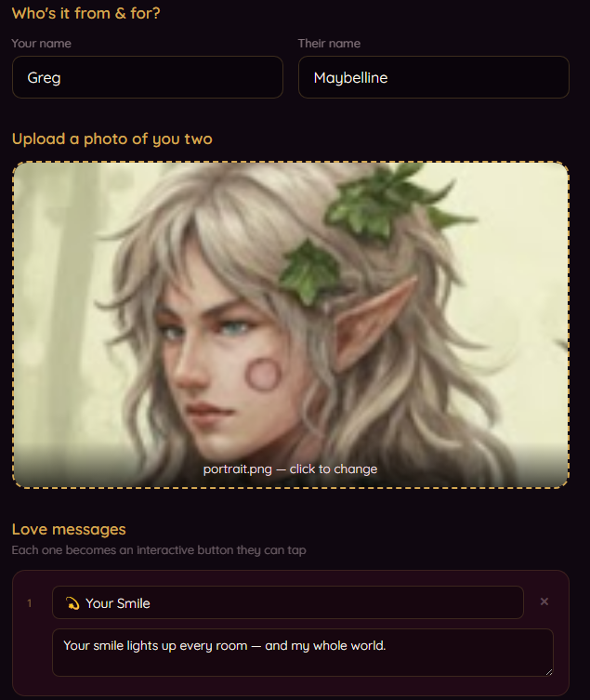Grab the textarea resize handle corner
This screenshot has width=590, height=700.
549,672
